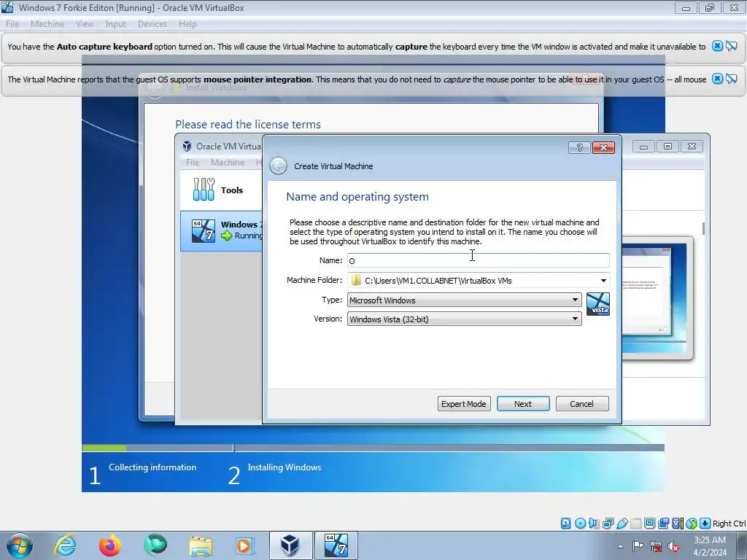The image size is (747, 560).
Task: Suppress the Auto capture keyboard message permanently
Action: pyautogui.click(x=731, y=46)
